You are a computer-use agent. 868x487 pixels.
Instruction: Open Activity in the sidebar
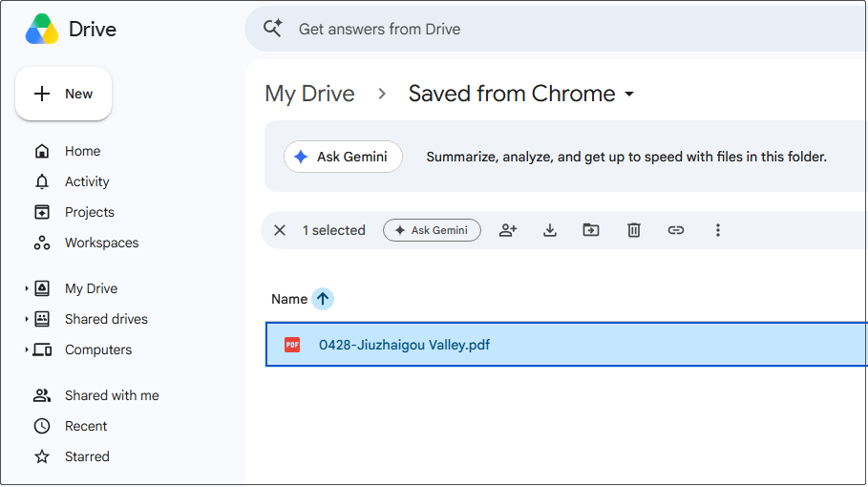[87, 181]
